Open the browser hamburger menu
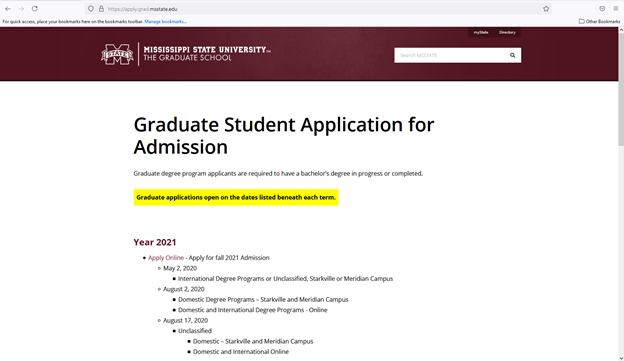This screenshot has width=624, height=361. [616, 9]
